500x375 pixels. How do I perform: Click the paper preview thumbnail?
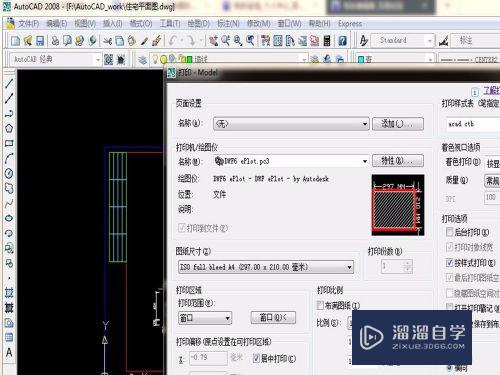tap(398, 205)
